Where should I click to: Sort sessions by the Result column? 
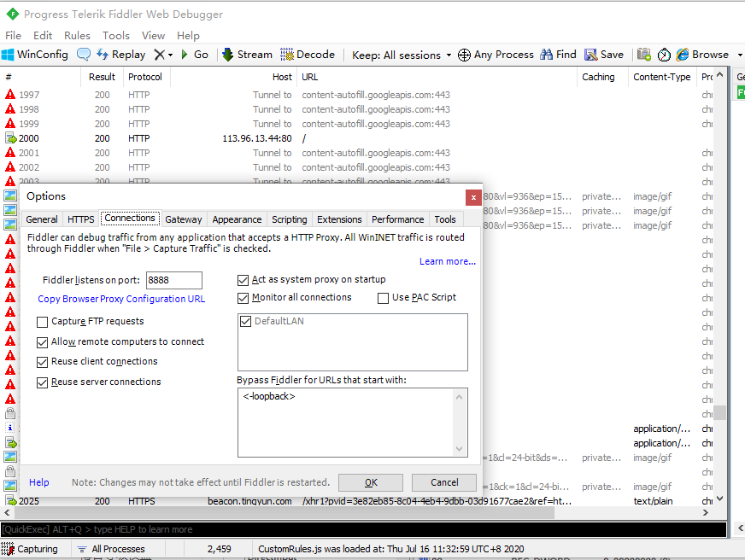(x=102, y=77)
